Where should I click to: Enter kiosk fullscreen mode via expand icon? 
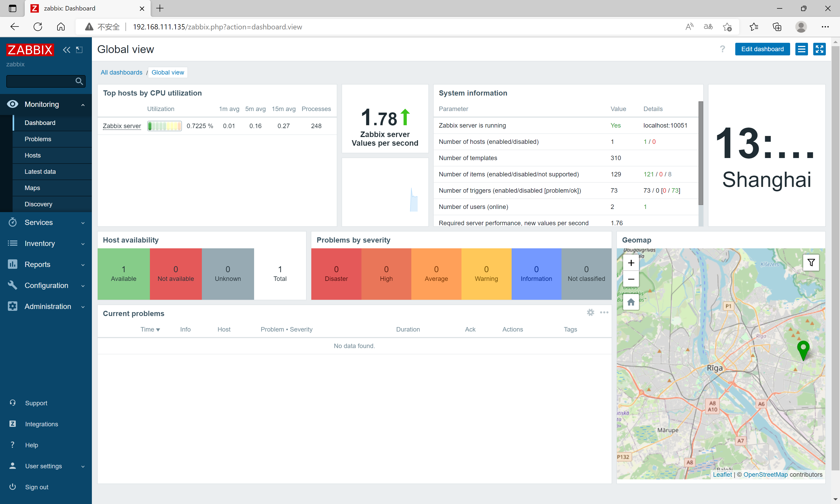820,49
